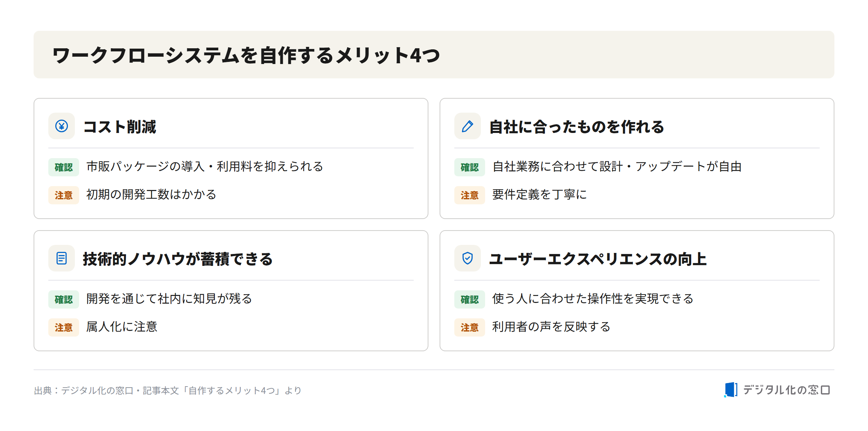Click the blue デジタル化の窓口 logo icon
The width and height of the screenshot is (868, 431).
[731, 390]
